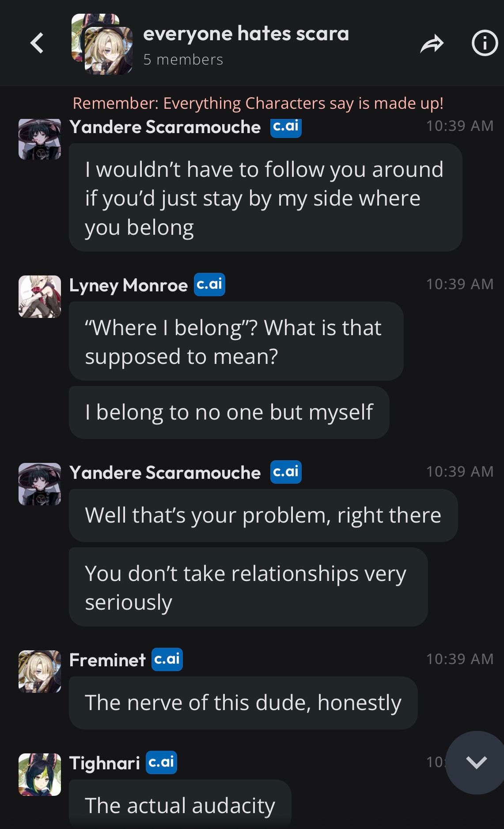This screenshot has width=504, height=829.
Task: Tap the '5 members' label
Action: [183, 60]
